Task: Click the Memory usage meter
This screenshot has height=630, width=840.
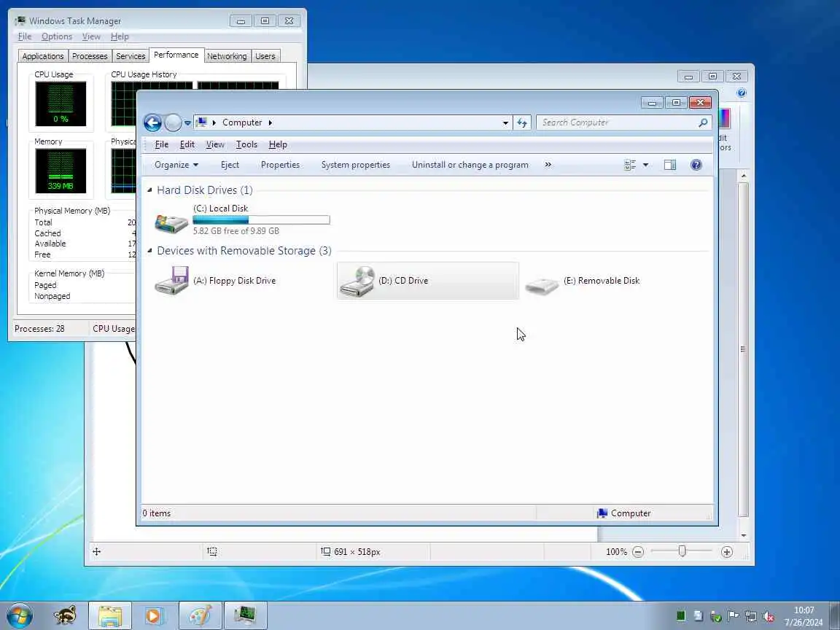Action: point(61,171)
